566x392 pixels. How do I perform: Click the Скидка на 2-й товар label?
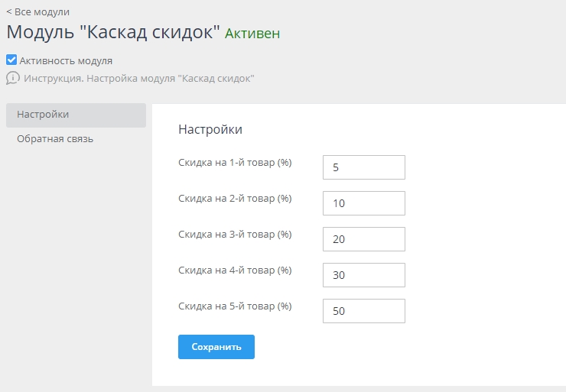(x=235, y=199)
